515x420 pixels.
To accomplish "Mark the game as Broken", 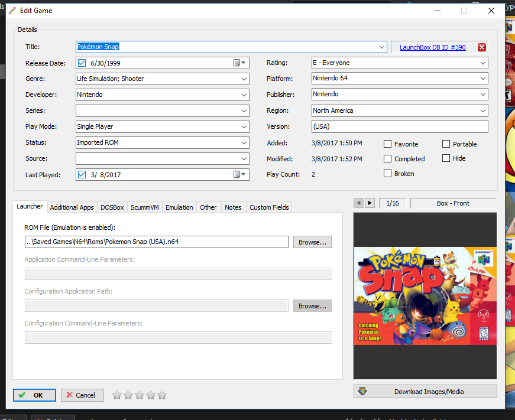I will 387,174.
